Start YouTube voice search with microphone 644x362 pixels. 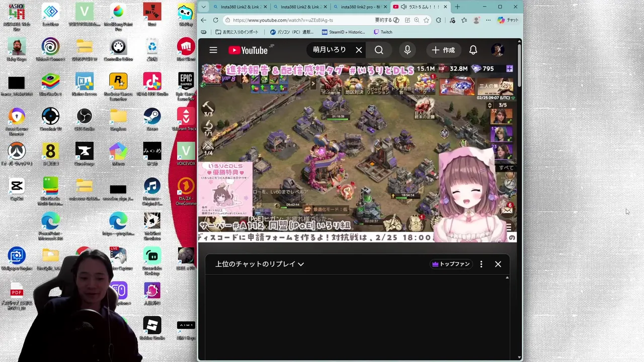click(408, 50)
